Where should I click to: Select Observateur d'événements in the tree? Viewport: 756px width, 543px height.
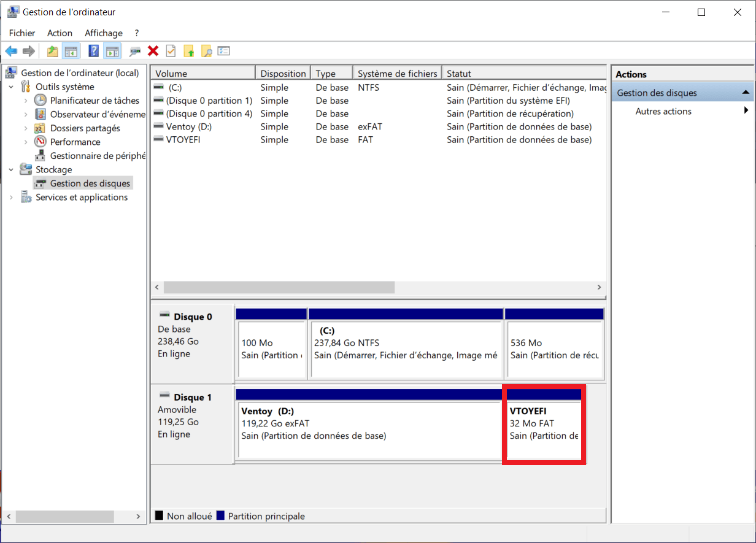pos(97,114)
